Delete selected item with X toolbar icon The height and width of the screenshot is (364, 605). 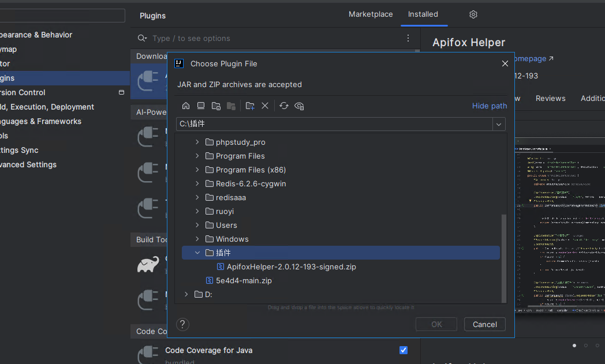pos(265,106)
